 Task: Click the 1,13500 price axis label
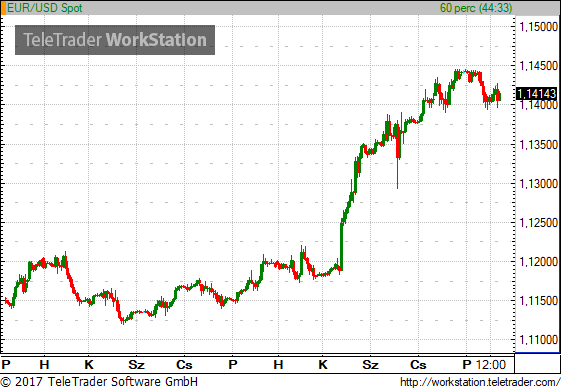click(538, 145)
